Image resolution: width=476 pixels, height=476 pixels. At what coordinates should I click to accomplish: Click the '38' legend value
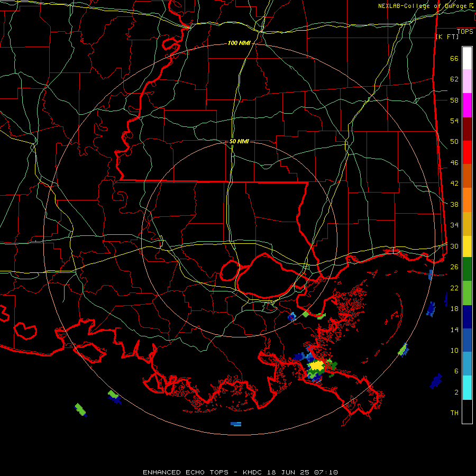[x=454, y=205]
